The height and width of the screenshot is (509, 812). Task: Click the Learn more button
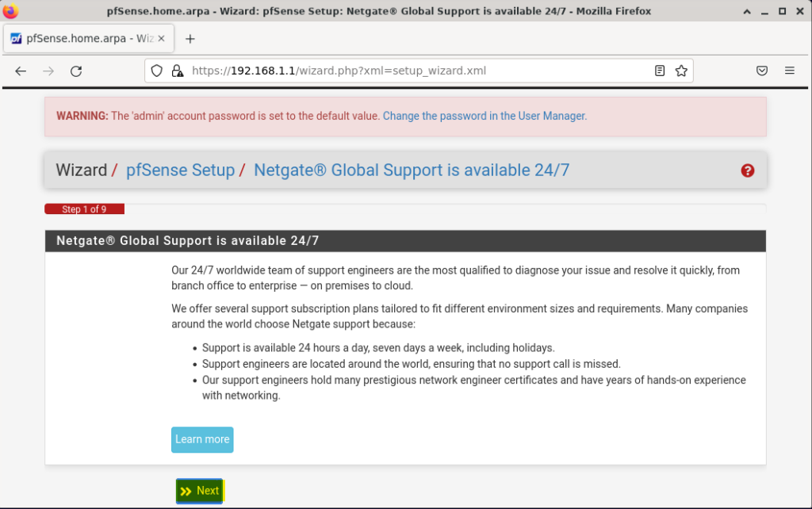[202, 439]
